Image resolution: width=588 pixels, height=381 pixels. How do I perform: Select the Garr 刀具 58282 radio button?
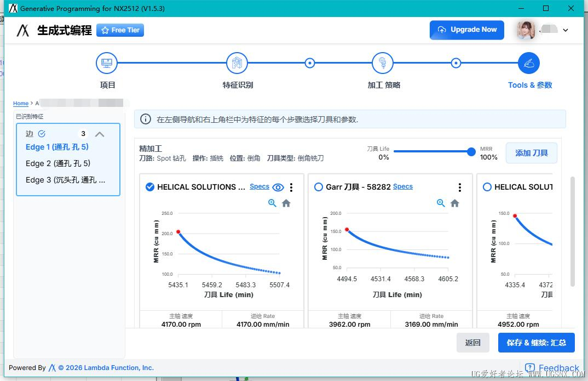coord(319,187)
